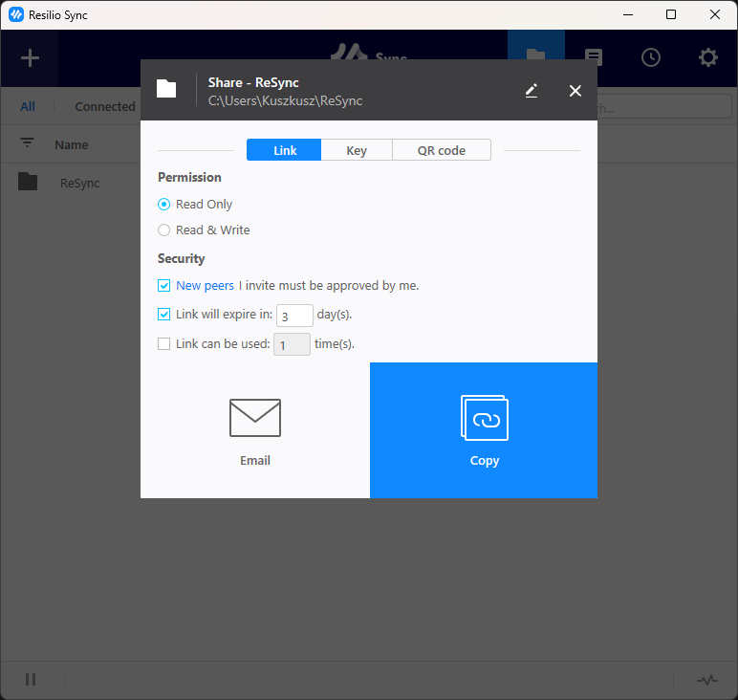Select the Read & Write permission
Screen dimensions: 738x700
pyautogui.click(x=163, y=230)
